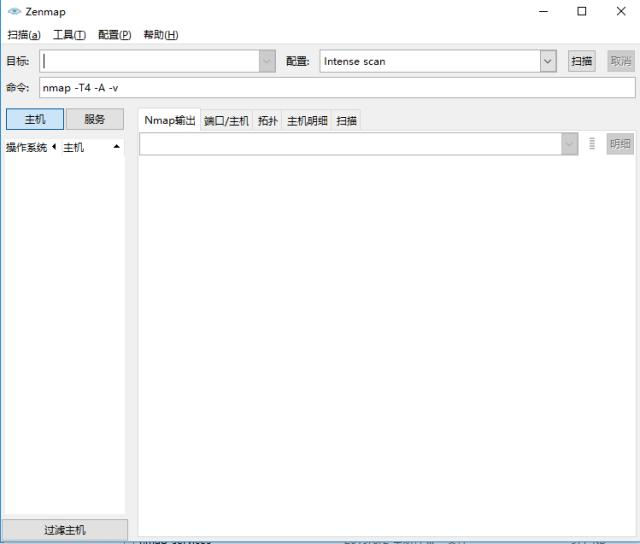
Task: Click the 明细 details button
Action: point(620,144)
